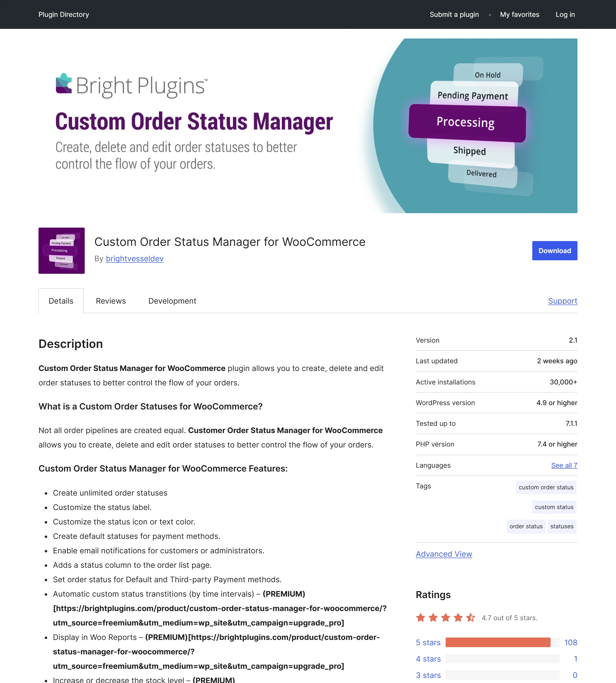616x683 pixels.
Task: Switch to the Reviews tab
Action: [x=111, y=301]
